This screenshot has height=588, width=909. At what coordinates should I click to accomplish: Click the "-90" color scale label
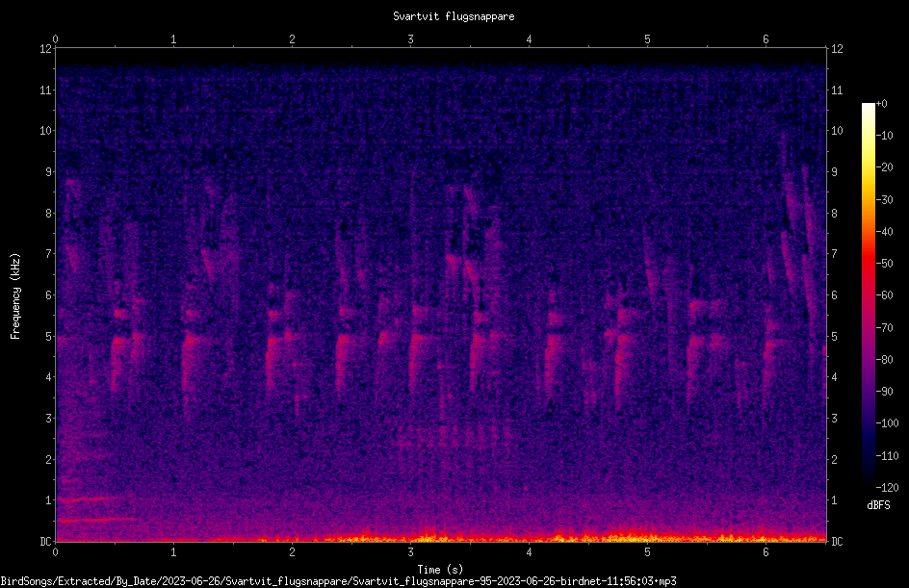[x=884, y=392]
